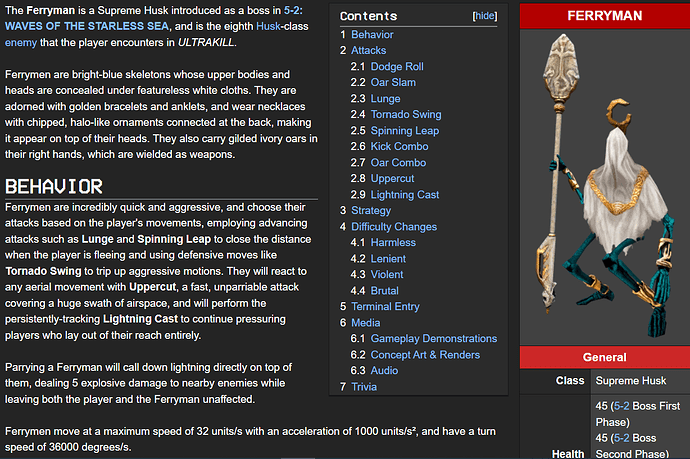
Task: Click bold Spinning Leap in Behavior paragraph
Action: 174,239
